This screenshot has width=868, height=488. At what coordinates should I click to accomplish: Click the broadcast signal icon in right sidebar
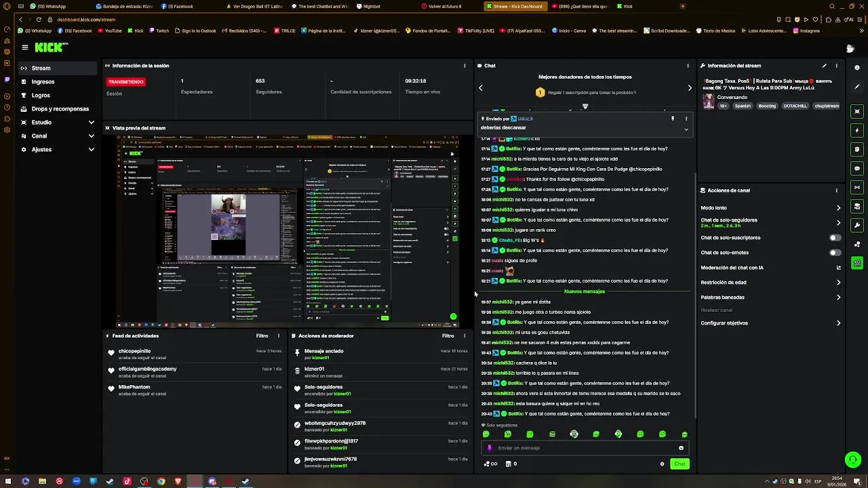(857, 187)
